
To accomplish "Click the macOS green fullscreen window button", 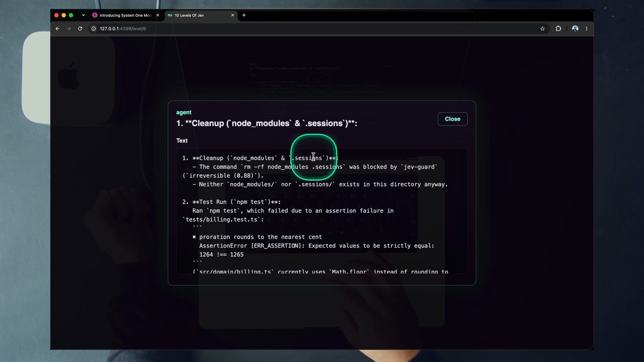I will tap(71, 15).
